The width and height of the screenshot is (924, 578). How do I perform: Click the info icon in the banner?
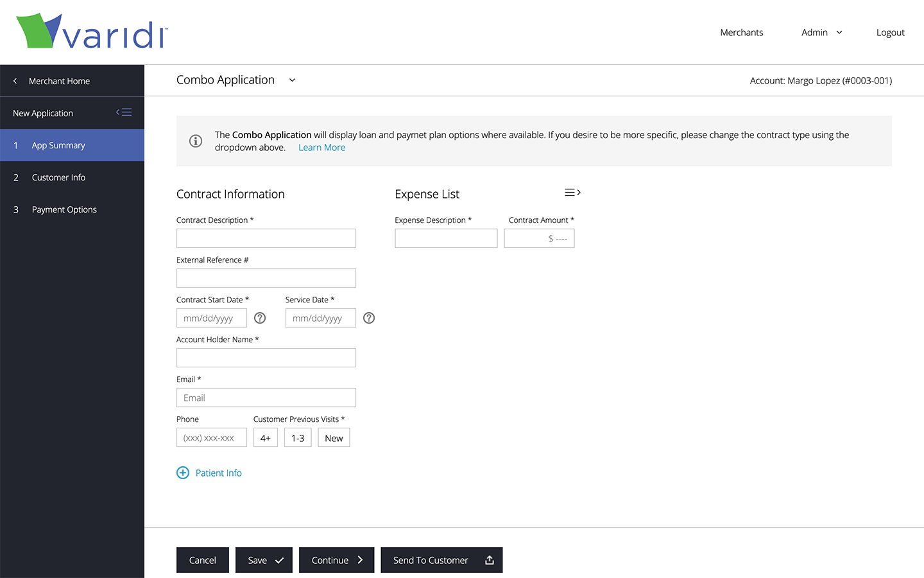click(x=196, y=141)
